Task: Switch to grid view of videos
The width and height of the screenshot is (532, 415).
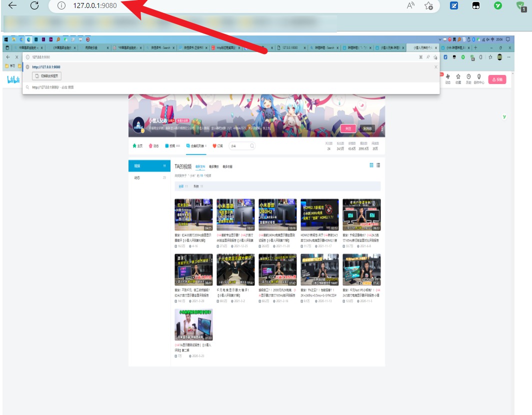Action: 371,165
